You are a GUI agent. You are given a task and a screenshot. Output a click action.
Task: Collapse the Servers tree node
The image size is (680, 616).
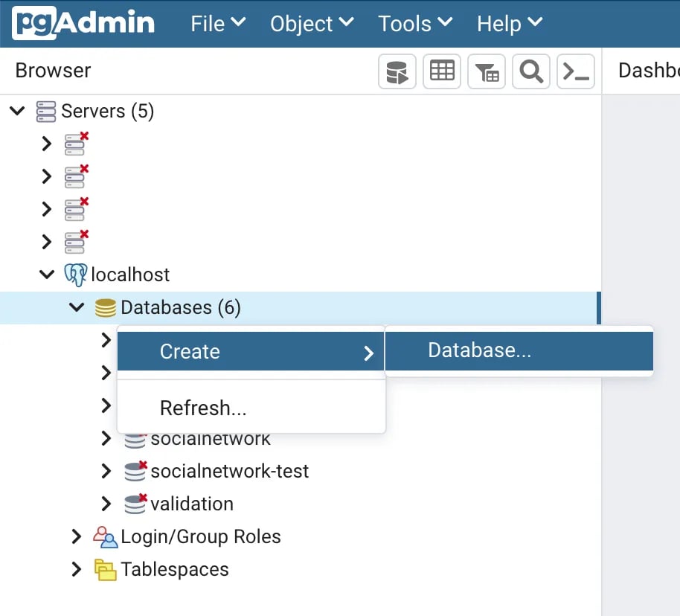17,110
